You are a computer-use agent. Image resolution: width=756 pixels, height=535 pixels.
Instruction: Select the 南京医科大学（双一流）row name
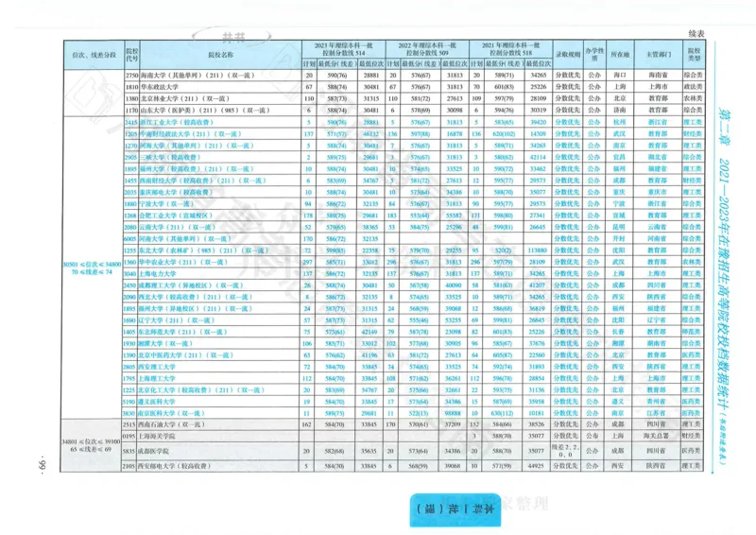click(172, 413)
